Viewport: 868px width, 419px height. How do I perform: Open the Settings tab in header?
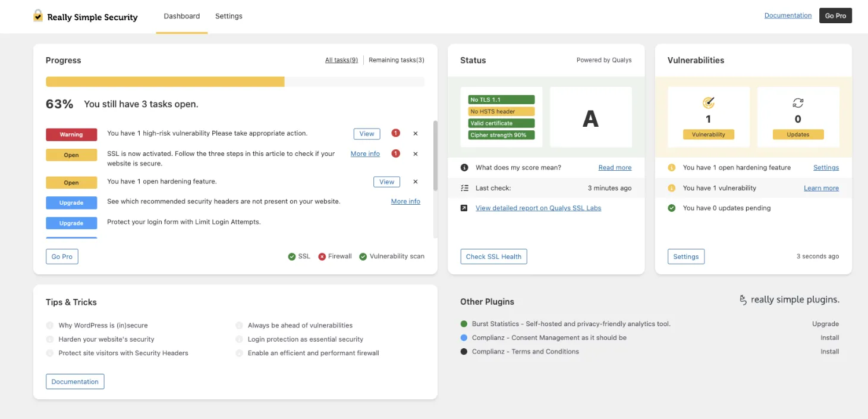tap(229, 16)
